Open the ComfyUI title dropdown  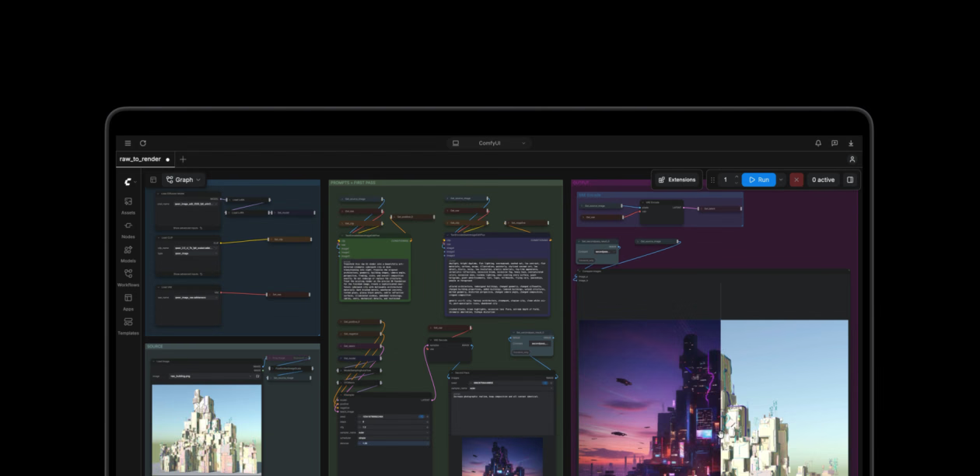tap(490, 143)
